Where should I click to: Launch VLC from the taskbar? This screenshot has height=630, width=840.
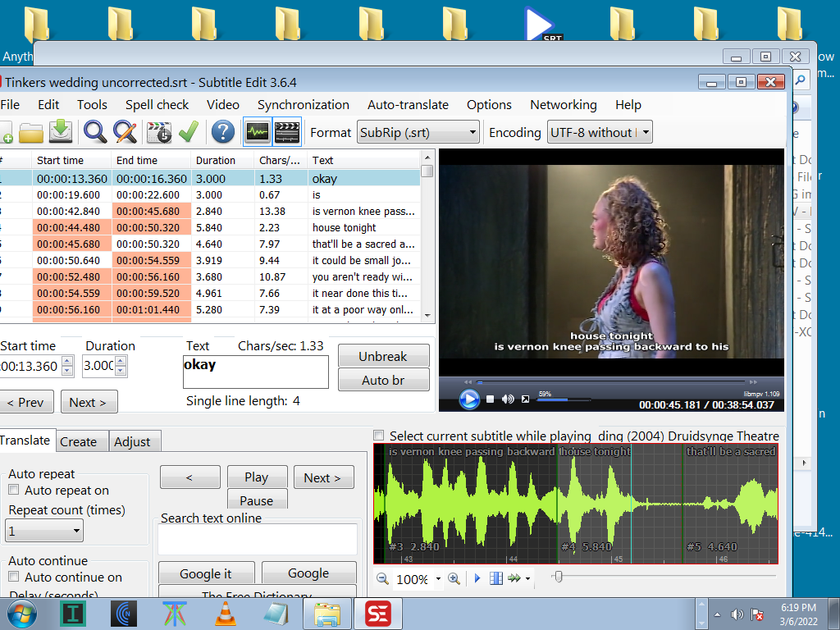pyautogui.click(x=226, y=614)
